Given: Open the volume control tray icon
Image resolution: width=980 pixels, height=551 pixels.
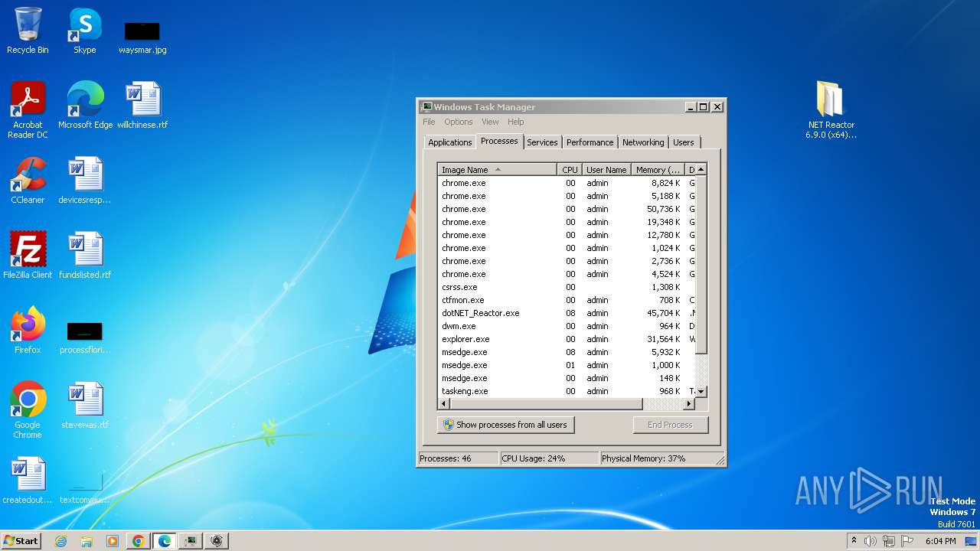Looking at the screenshot, I should [x=871, y=541].
